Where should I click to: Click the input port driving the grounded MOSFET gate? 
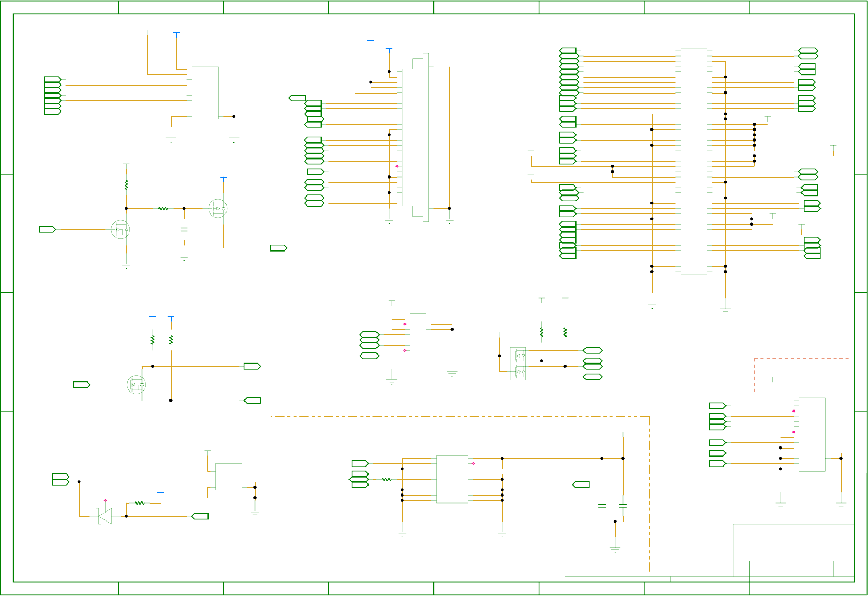coord(48,230)
